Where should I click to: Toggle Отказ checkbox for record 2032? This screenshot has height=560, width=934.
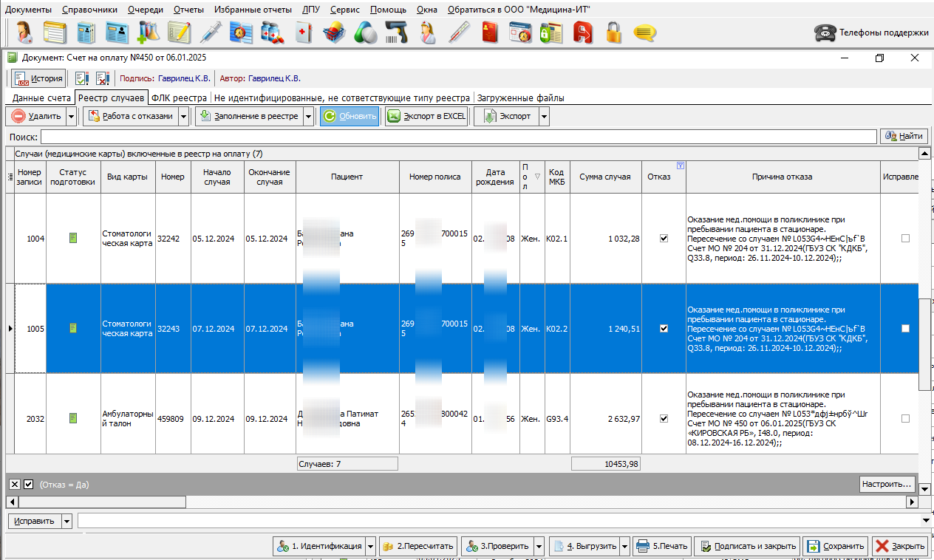(664, 418)
